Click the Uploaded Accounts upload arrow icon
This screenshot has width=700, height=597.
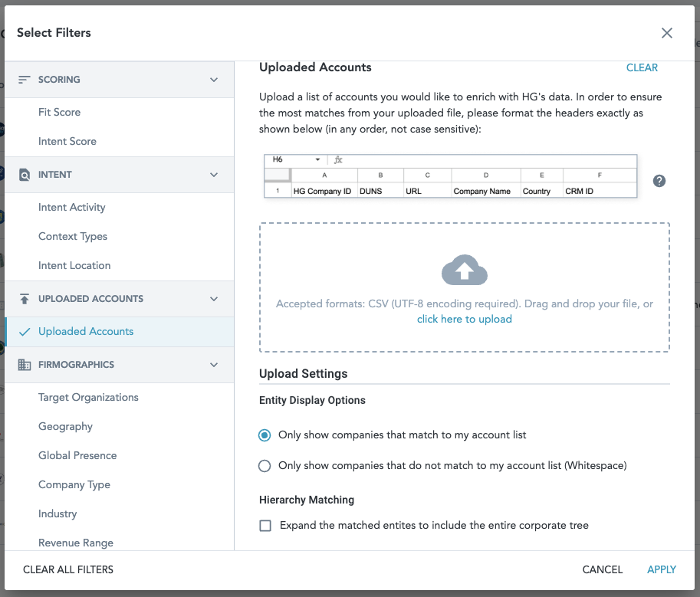tap(25, 299)
